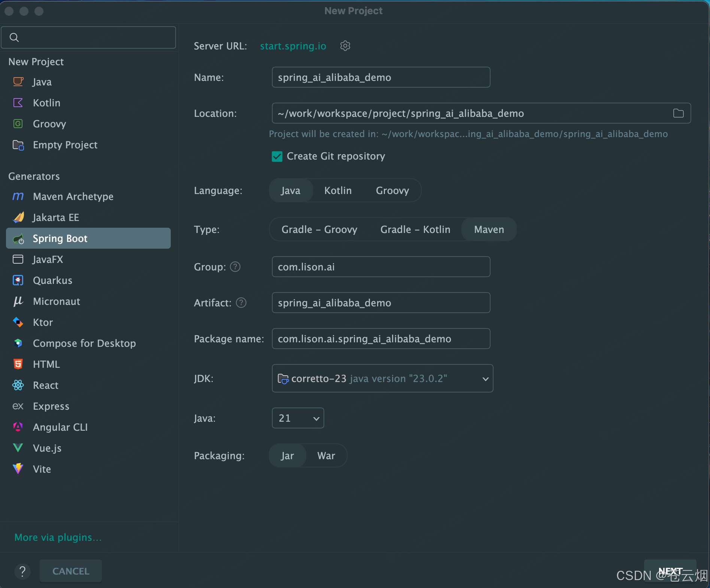Select War packaging option
The image size is (710, 588).
[x=326, y=456]
